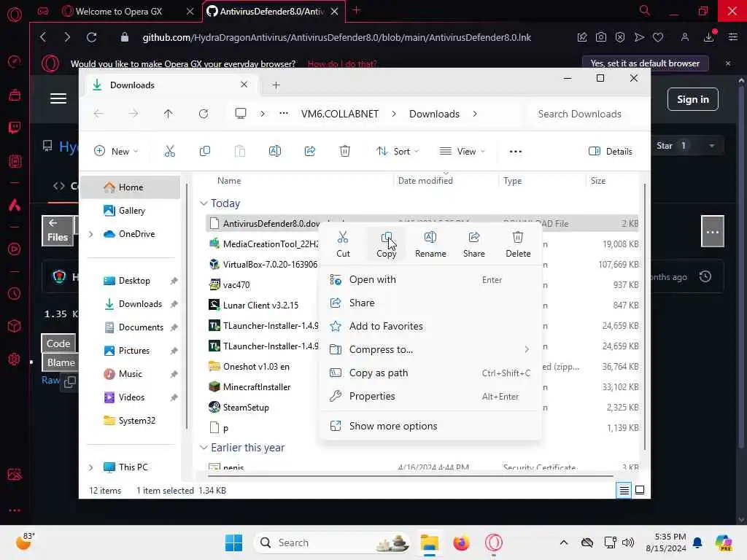
Task: Open Twitch in Opera sidebar
Action: (15, 128)
